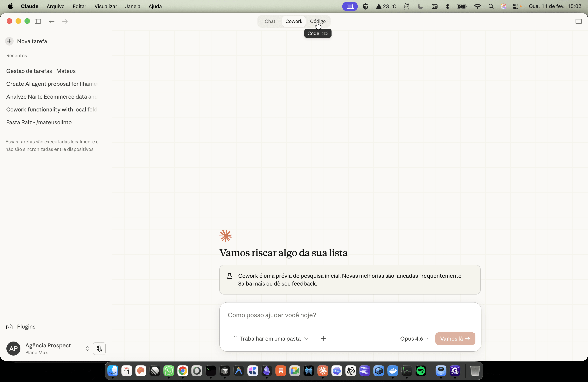Toggle the left sidebar panel icon

click(x=38, y=21)
